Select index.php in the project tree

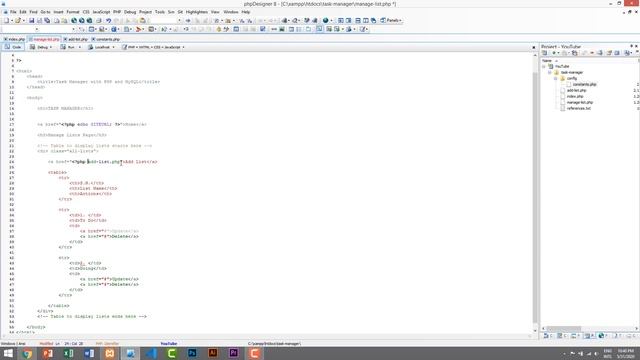tap(575, 96)
